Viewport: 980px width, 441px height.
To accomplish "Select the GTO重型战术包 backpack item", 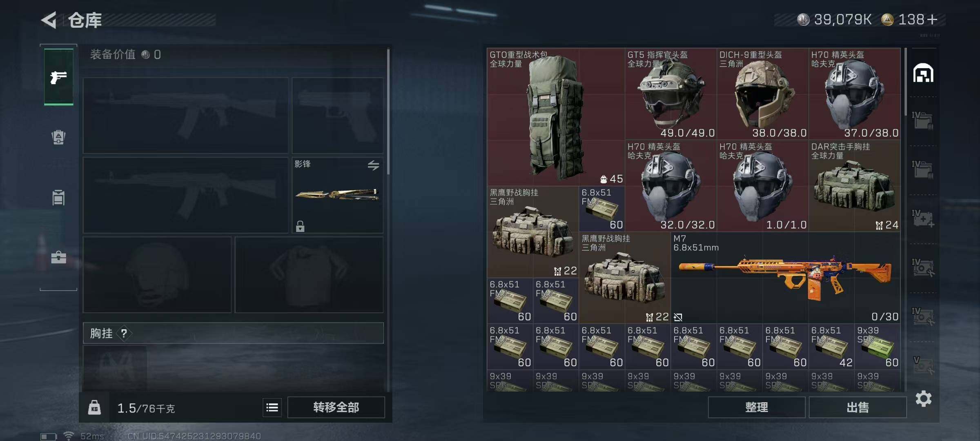I will pyautogui.click(x=556, y=117).
